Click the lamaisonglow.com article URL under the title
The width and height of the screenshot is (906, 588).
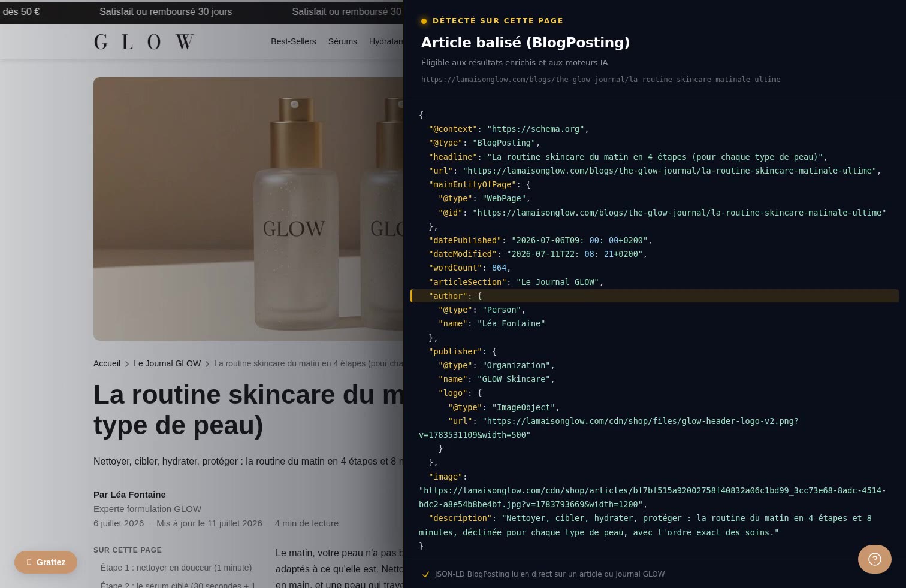(600, 79)
